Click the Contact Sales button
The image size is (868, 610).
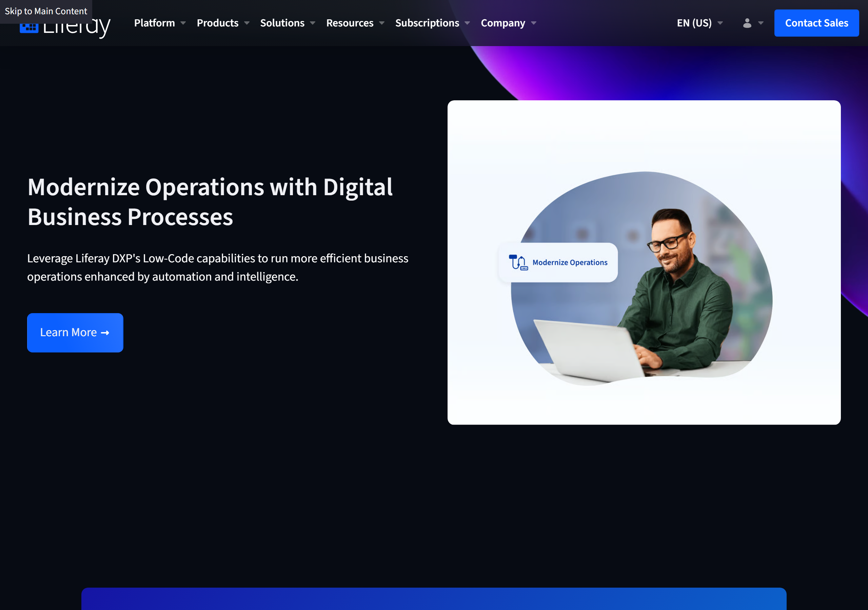point(816,23)
